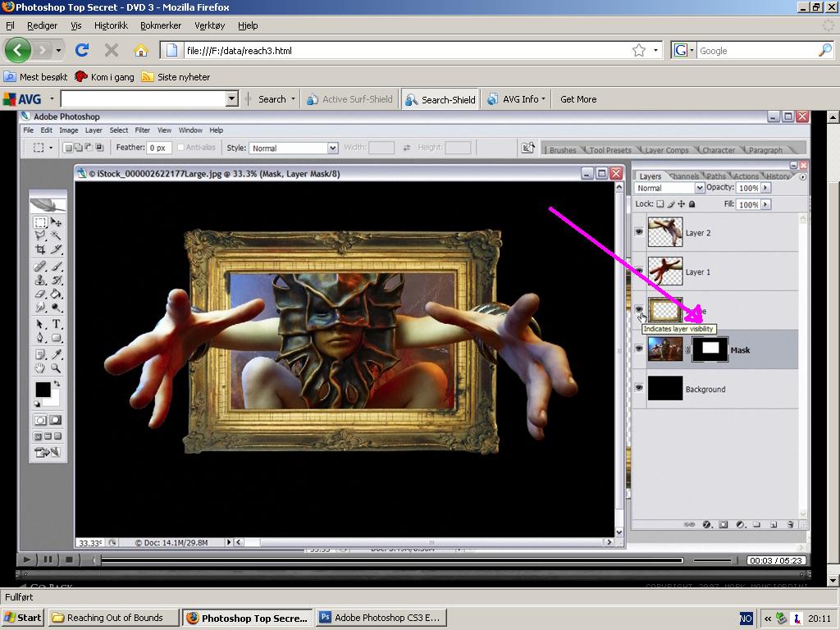The width and height of the screenshot is (840, 630).
Task: Select the Move tool in toolbox
Action: coord(56,222)
